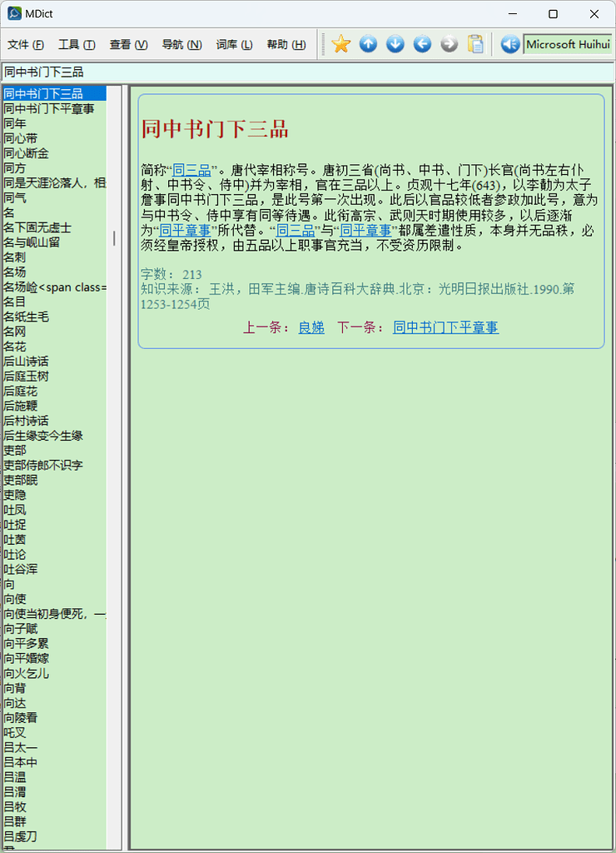Open the 帮助 (H) menu

tap(286, 45)
